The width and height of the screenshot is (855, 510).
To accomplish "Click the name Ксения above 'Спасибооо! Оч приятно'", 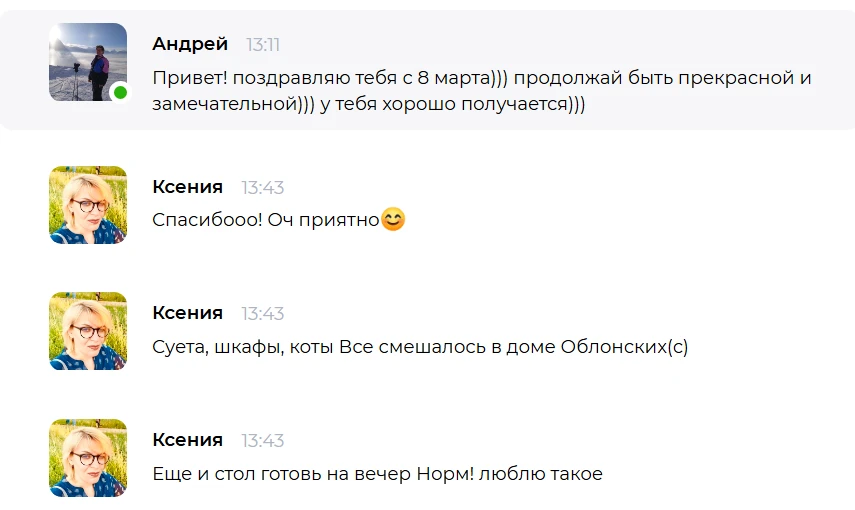I will pos(187,187).
